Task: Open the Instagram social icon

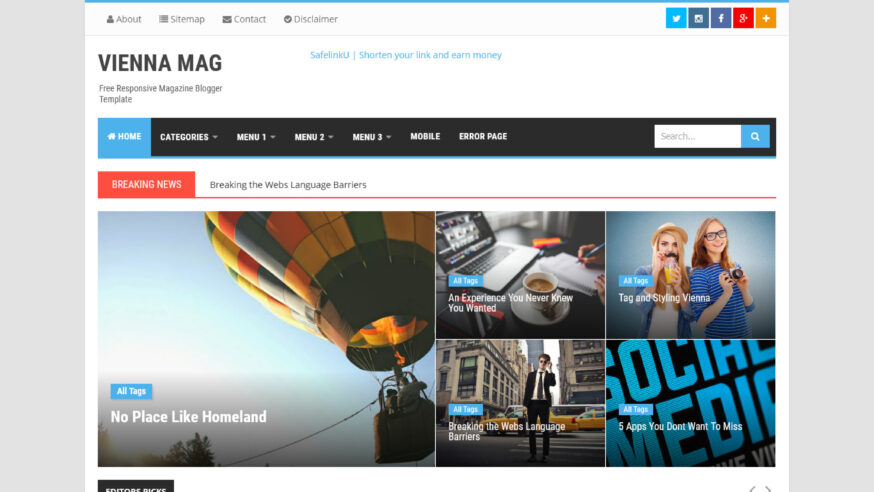Action: [x=698, y=18]
